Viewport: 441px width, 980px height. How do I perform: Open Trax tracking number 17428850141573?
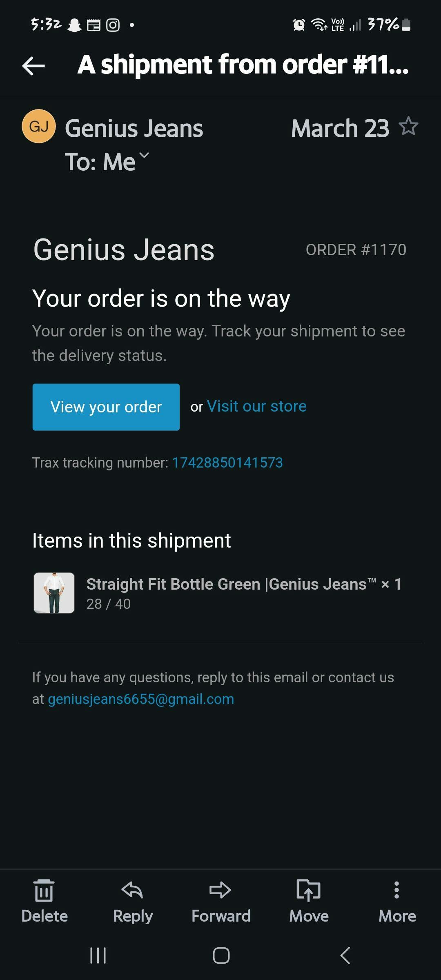tap(227, 463)
